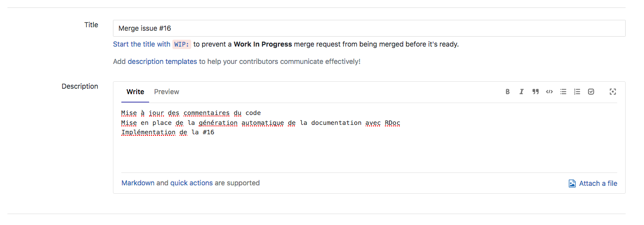Insert code formatting in the description
This screenshot has width=644, height=225.
(549, 92)
